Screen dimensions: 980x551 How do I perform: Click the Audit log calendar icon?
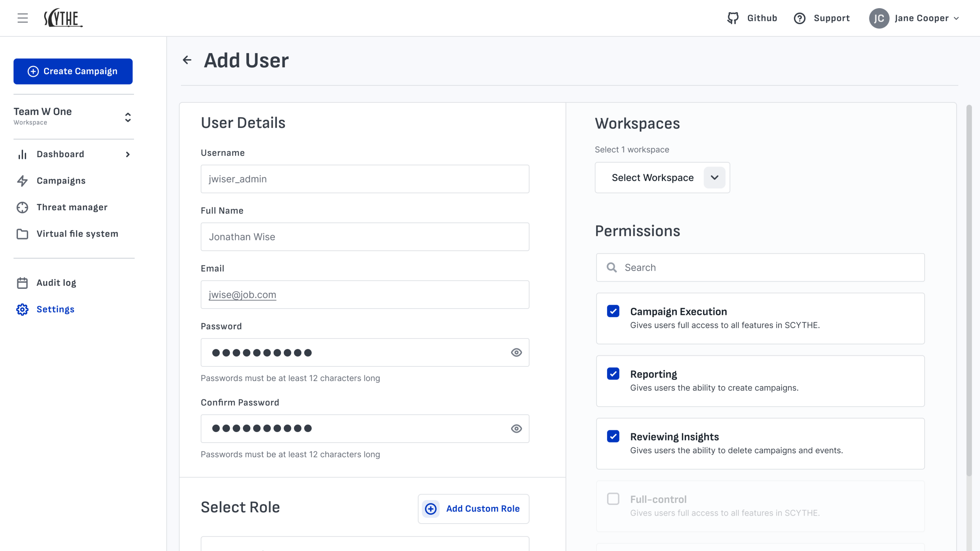22,283
